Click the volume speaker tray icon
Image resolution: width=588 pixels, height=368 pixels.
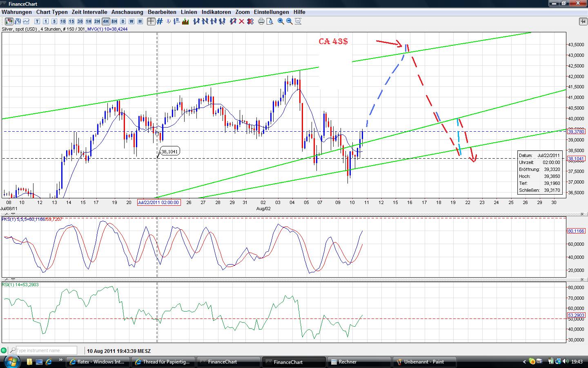click(566, 362)
